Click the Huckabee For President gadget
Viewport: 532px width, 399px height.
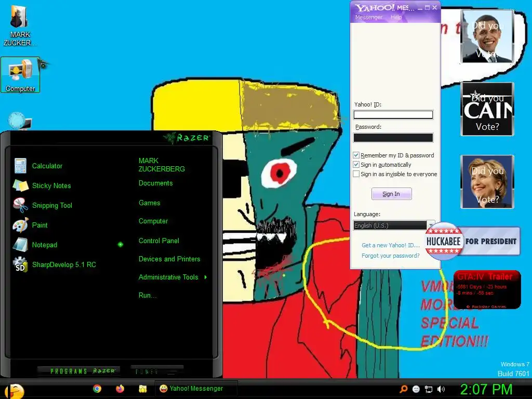click(472, 241)
